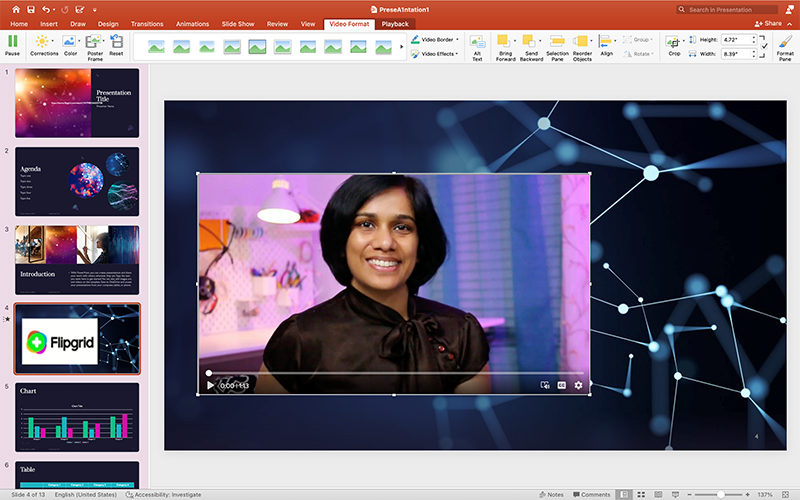Collapse the ribbon with the chevron
The width and height of the screenshot is (800, 500).
click(x=790, y=24)
